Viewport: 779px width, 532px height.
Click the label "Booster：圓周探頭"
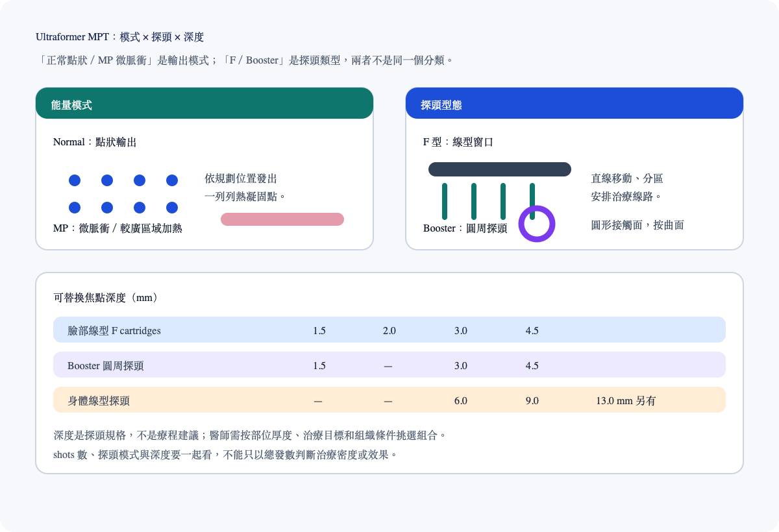coord(465,228)
